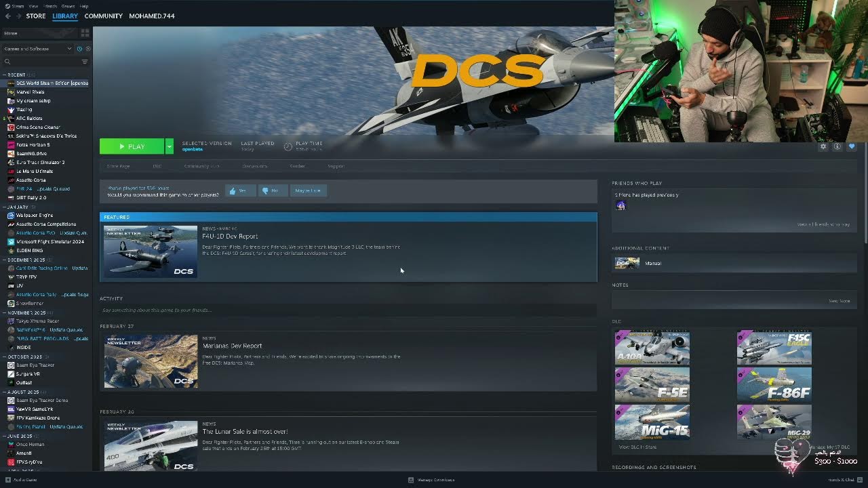Click the Add a Game plus icon
This screenshot has width=868, height=488.
(x=8, y=480)
